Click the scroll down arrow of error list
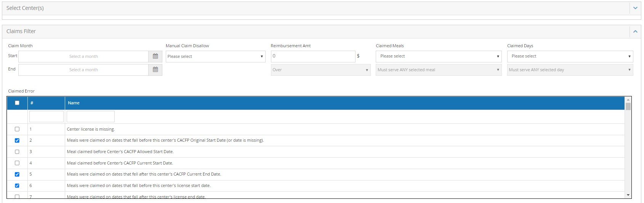The width and height of the screenshot is (644, 203). tap(628, 195)
